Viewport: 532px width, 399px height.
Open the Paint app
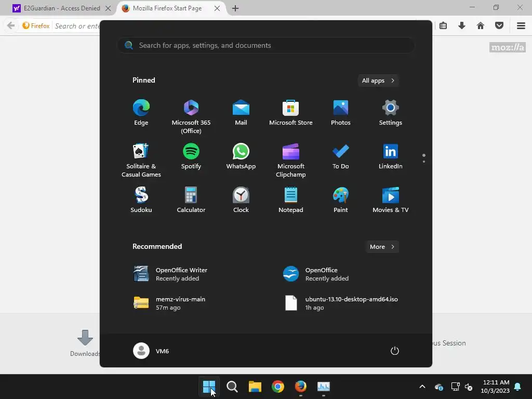(341, 200)
